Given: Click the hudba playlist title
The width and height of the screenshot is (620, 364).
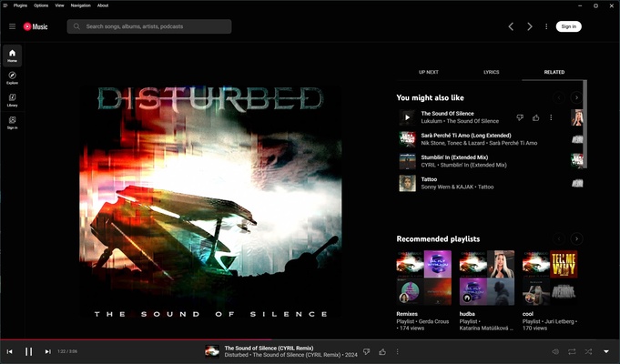Looking at the screenshot, I should pos(467,314).
